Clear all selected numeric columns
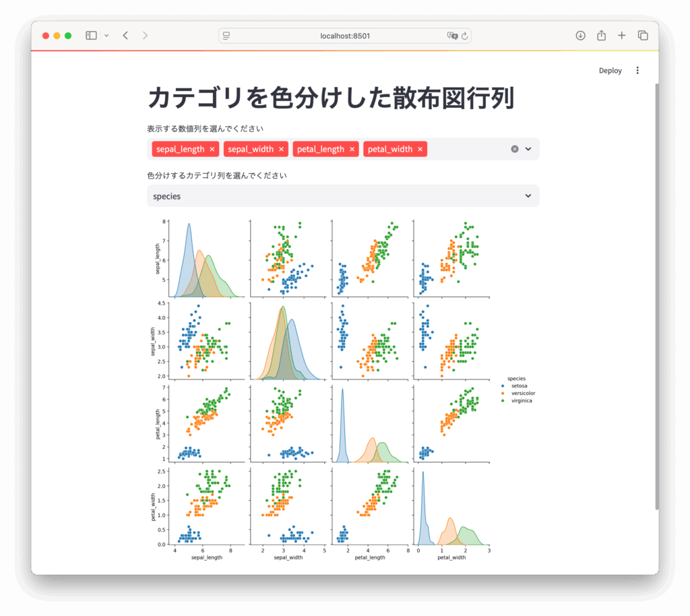 point(515,149)
